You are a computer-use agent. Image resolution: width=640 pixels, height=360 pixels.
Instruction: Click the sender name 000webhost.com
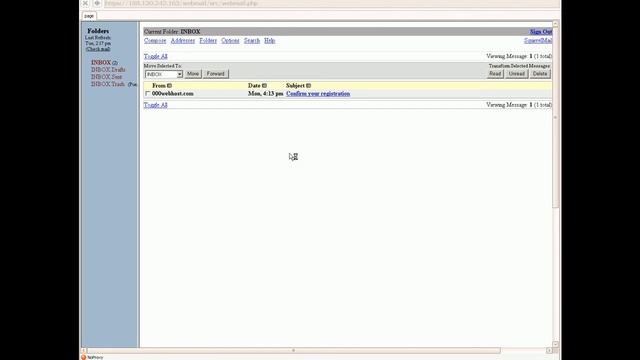coord(173,94)
